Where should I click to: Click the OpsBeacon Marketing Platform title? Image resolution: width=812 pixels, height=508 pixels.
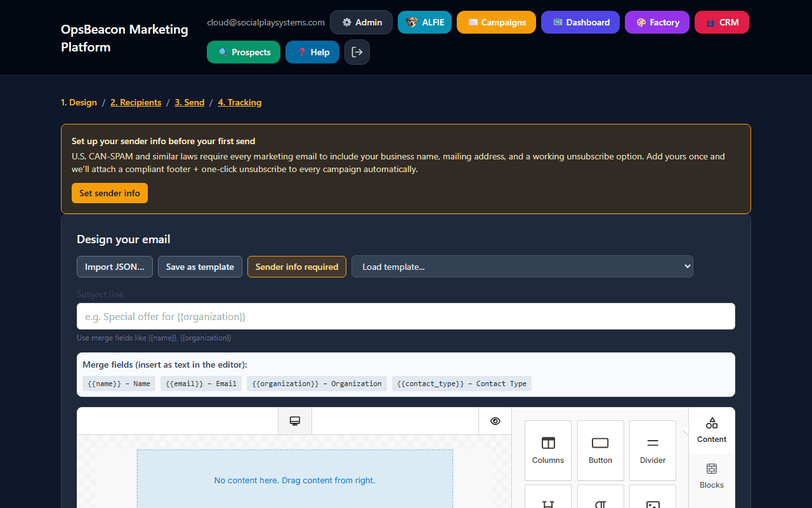point(124,38)
